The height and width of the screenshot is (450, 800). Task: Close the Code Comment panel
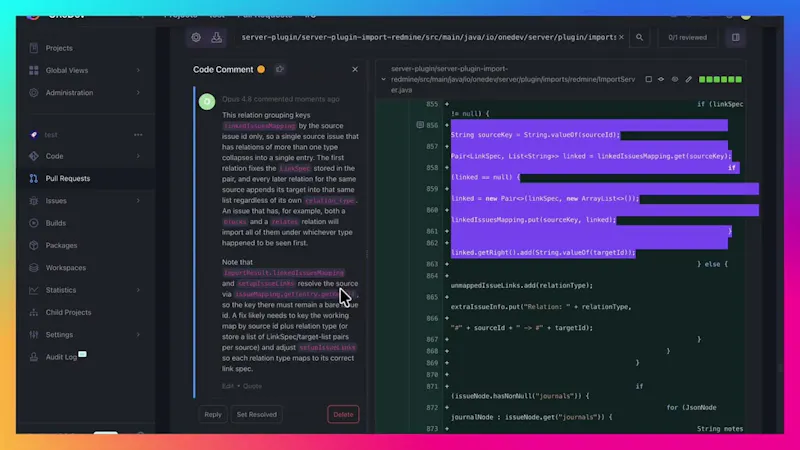pos(355,69)
